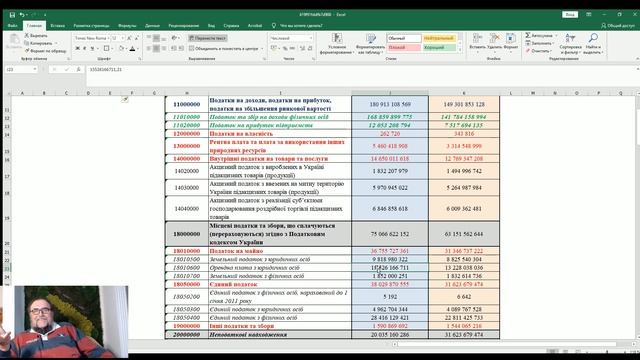
Task: Insert cells using Вставить in Ячейки
Action: [477, 42]
